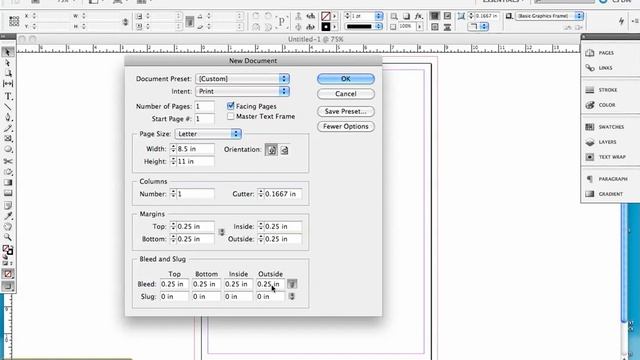
Task: Open the Swatches panel
Action: tap(604, 127)
